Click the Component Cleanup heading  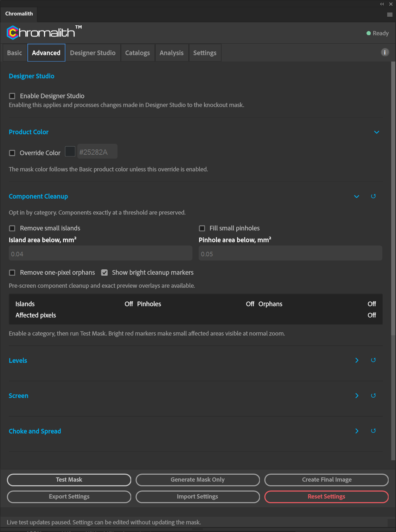(x=38, y=196)
